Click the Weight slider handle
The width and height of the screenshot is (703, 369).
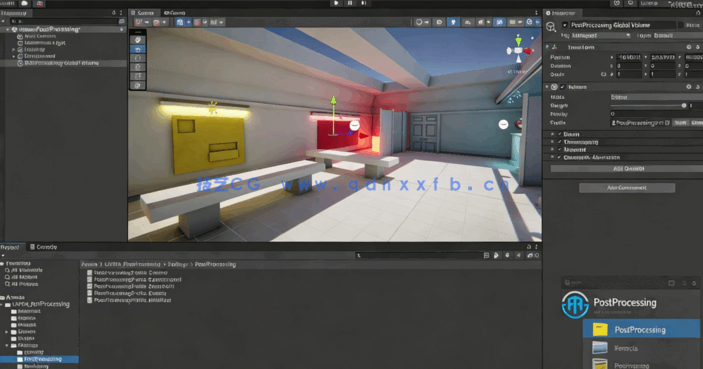pos(684,105)
